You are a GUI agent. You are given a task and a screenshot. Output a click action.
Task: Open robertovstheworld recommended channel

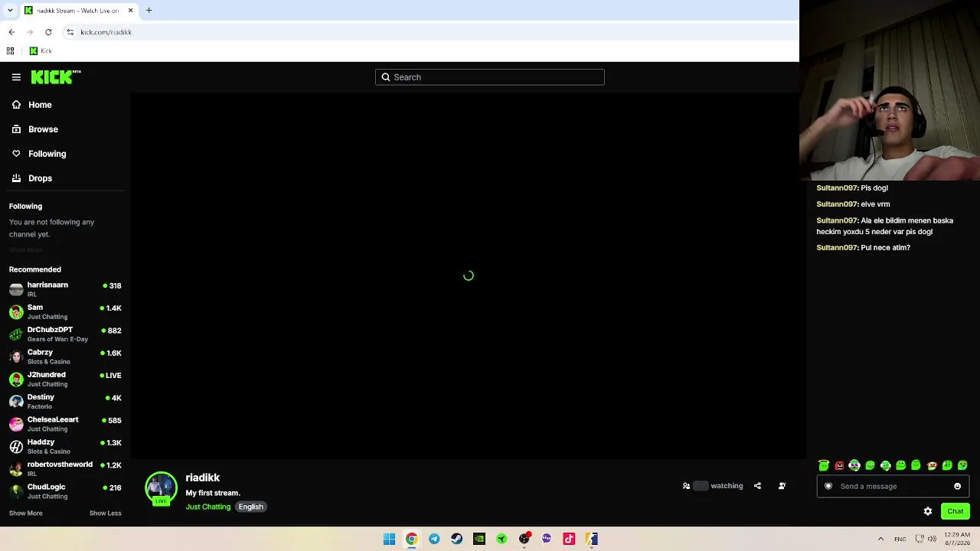(65, 468)
